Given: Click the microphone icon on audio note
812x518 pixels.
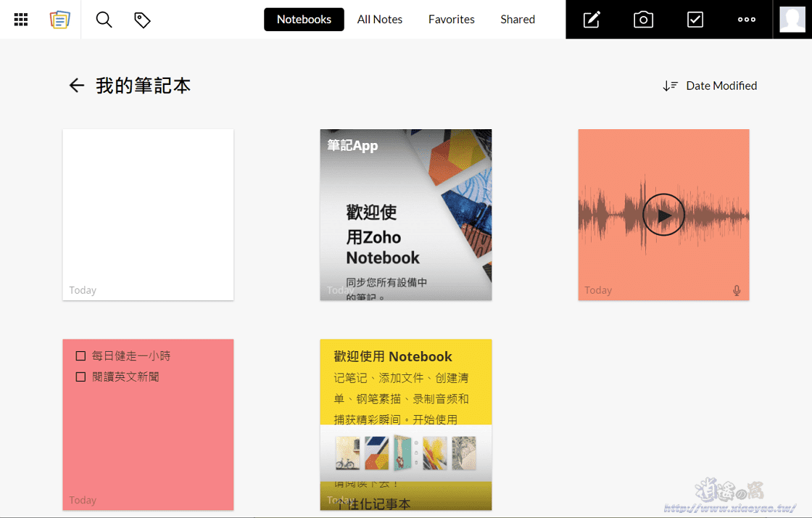Looking at the screenshot, I should click(x=737, y=291).
